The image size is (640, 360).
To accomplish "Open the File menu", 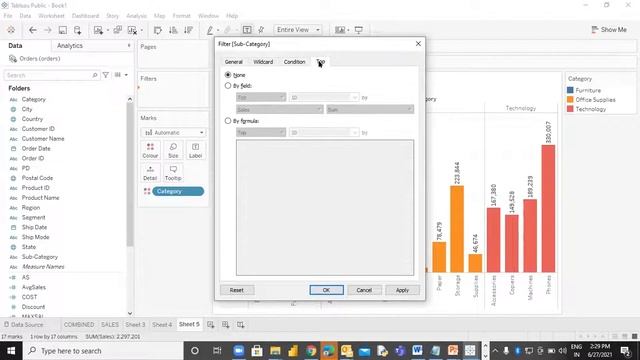I will [8, 16].
